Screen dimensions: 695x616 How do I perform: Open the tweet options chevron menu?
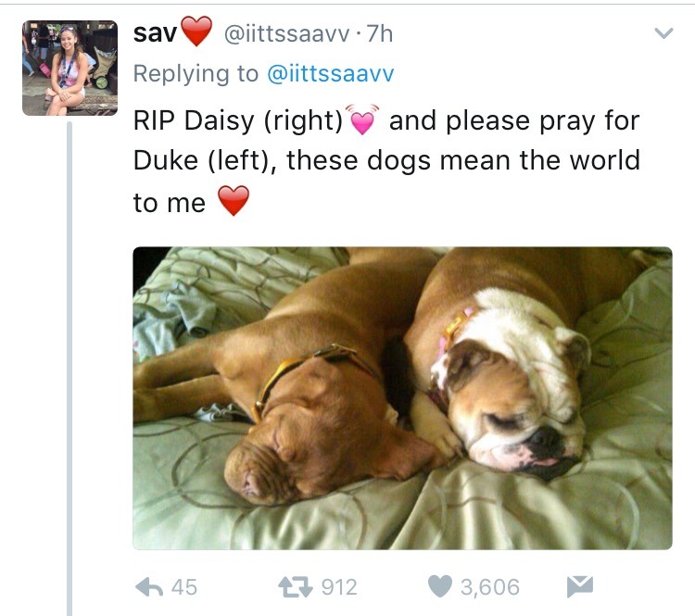pos(663,32)
